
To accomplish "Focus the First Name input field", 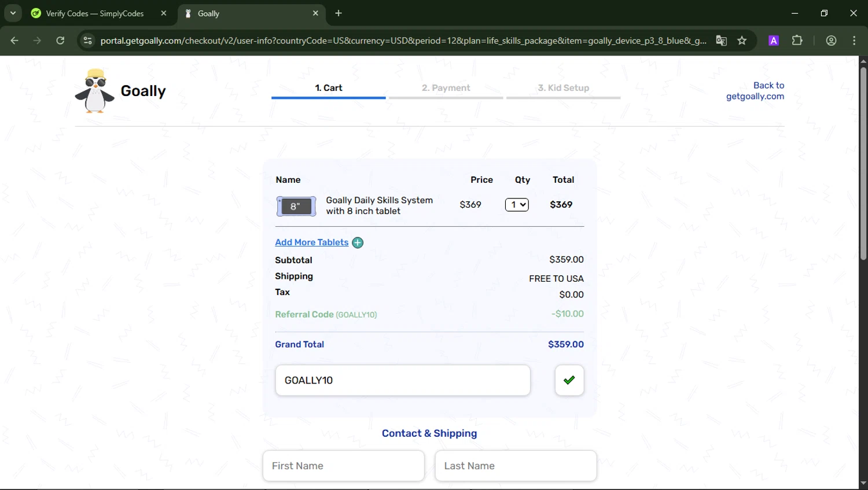I will pos(344,466).
